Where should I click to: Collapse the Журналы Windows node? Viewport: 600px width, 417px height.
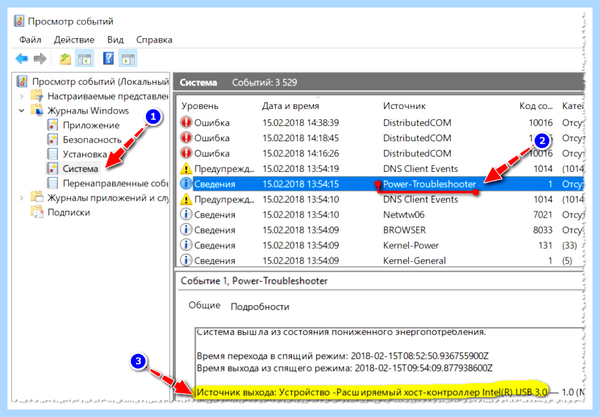pyautogui.click(x=22, y=111)
